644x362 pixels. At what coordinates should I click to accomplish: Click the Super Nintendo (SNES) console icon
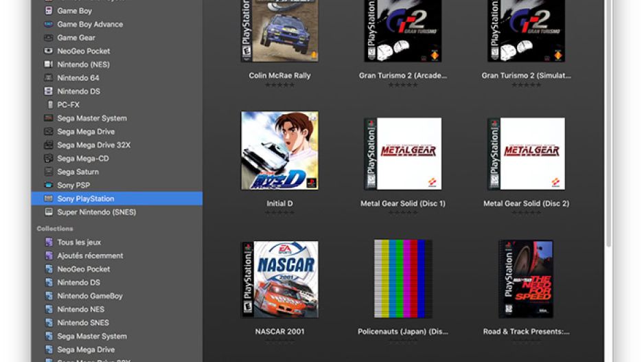(49, 212)
